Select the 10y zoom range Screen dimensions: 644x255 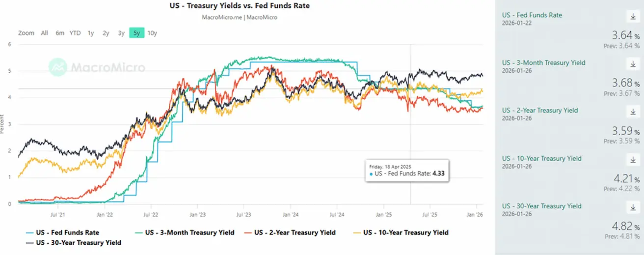[x=152, y=33]
